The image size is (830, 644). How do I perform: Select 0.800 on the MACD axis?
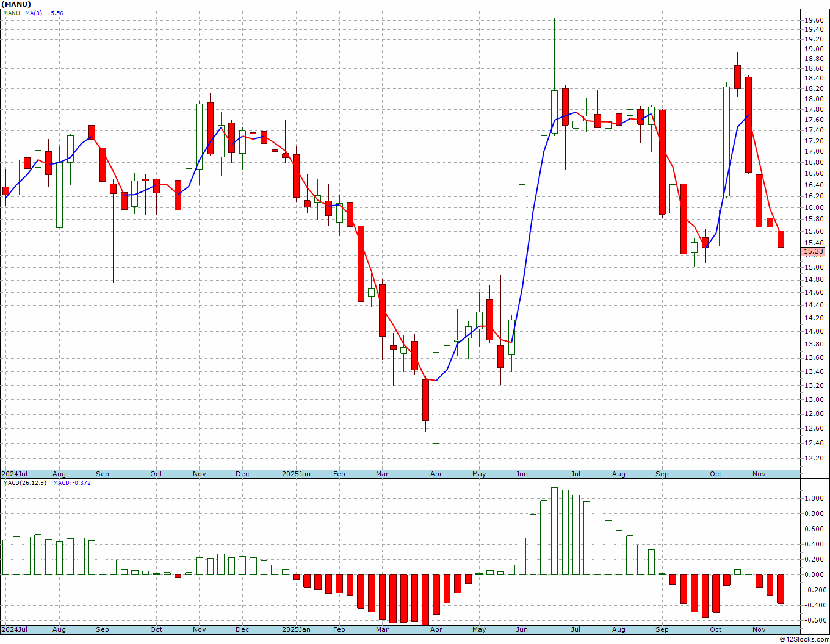click(x=814, y=513)
